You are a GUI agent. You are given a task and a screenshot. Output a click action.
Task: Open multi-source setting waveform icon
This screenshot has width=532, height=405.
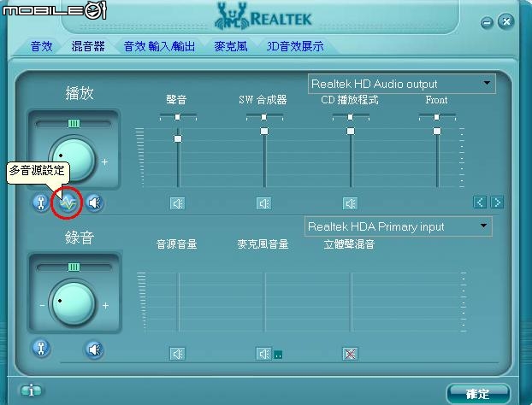point(68,203)
